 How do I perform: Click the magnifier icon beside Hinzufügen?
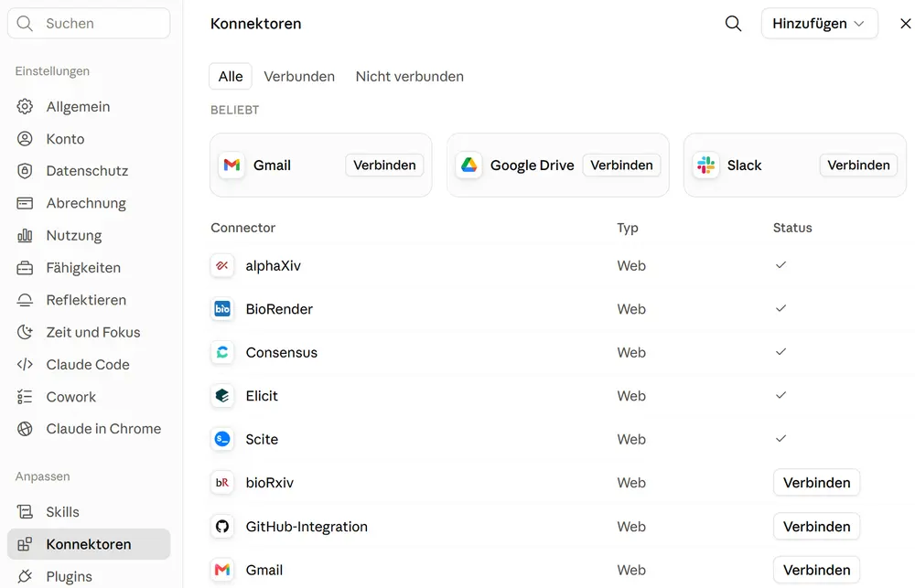click(x=733, y=24)
